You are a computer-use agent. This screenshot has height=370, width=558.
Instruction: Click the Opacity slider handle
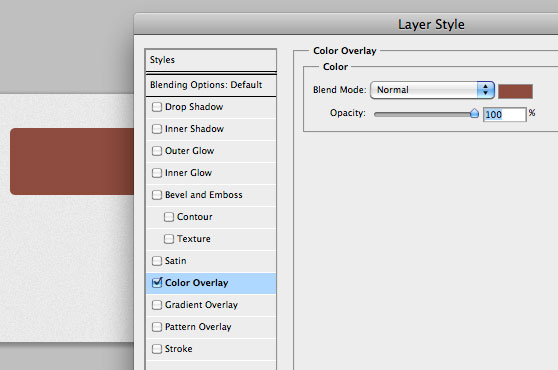(474, 113)
